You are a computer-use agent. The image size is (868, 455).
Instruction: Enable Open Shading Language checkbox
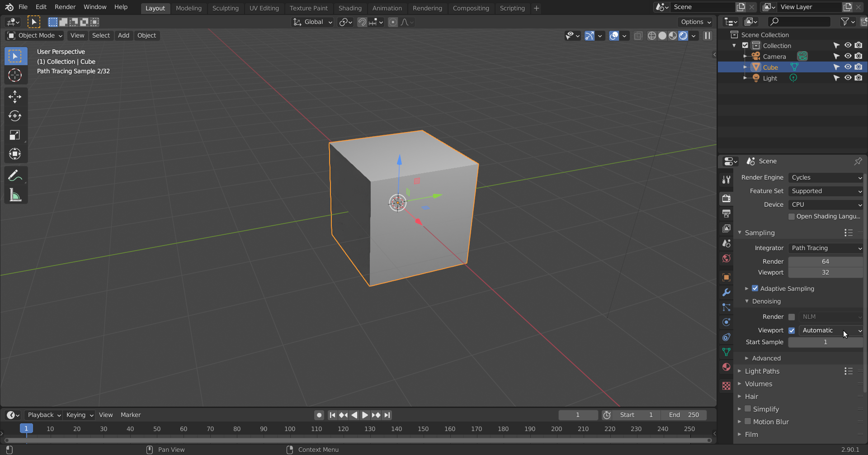pyautogui.click(x=792, y=217)
